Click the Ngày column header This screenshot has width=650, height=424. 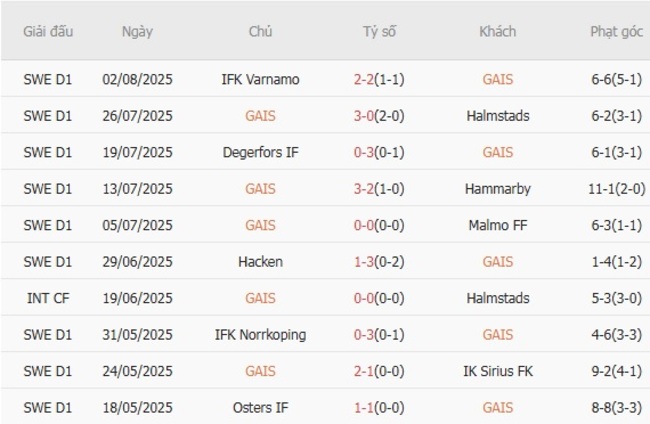pyautogui.click(x=137, y=31)
